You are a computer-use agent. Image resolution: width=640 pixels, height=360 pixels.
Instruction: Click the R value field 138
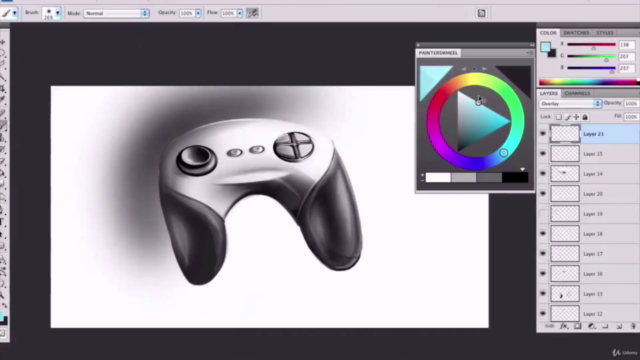point(627,45)
